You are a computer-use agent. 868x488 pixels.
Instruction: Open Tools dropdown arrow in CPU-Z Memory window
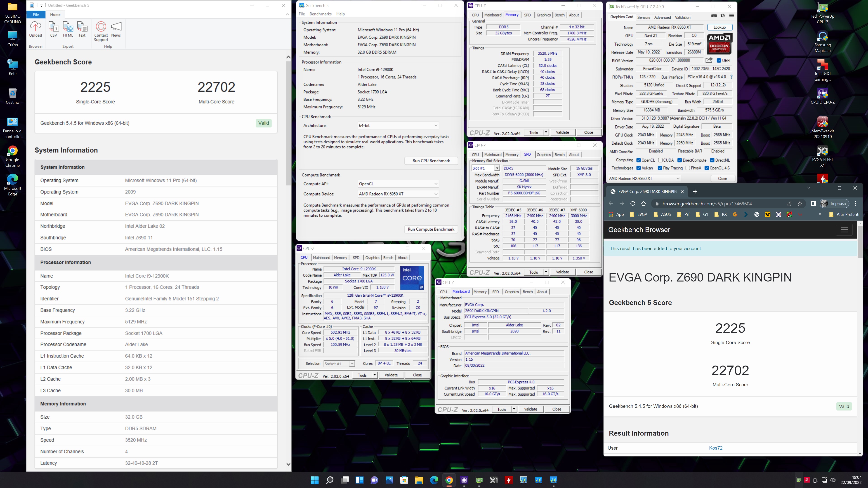(546, 132)
